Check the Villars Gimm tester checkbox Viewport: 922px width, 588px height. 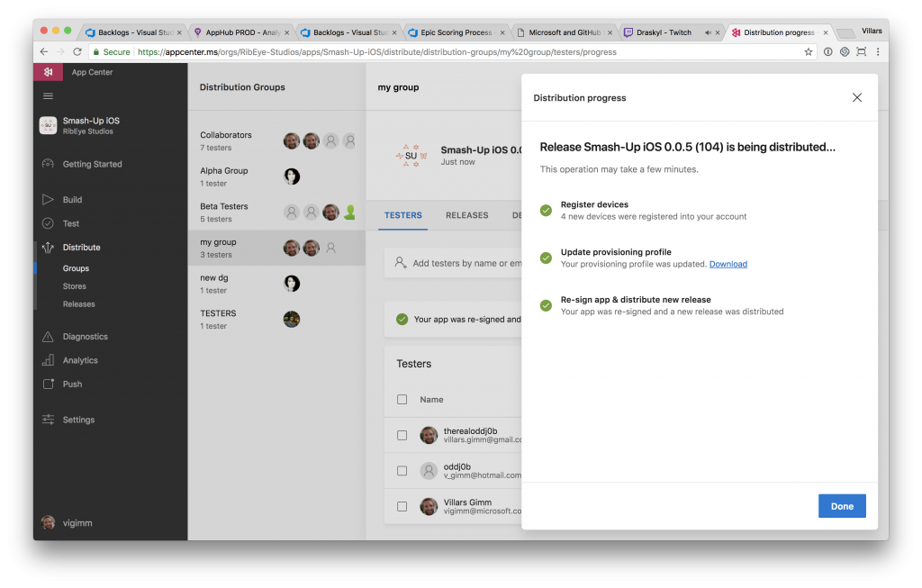(x=402, y=506)
